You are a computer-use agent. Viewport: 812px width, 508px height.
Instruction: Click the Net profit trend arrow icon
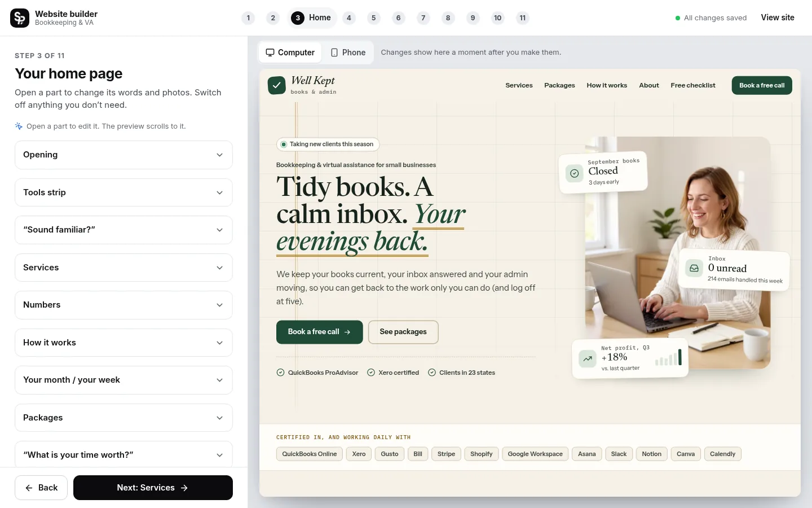[588, 358]
